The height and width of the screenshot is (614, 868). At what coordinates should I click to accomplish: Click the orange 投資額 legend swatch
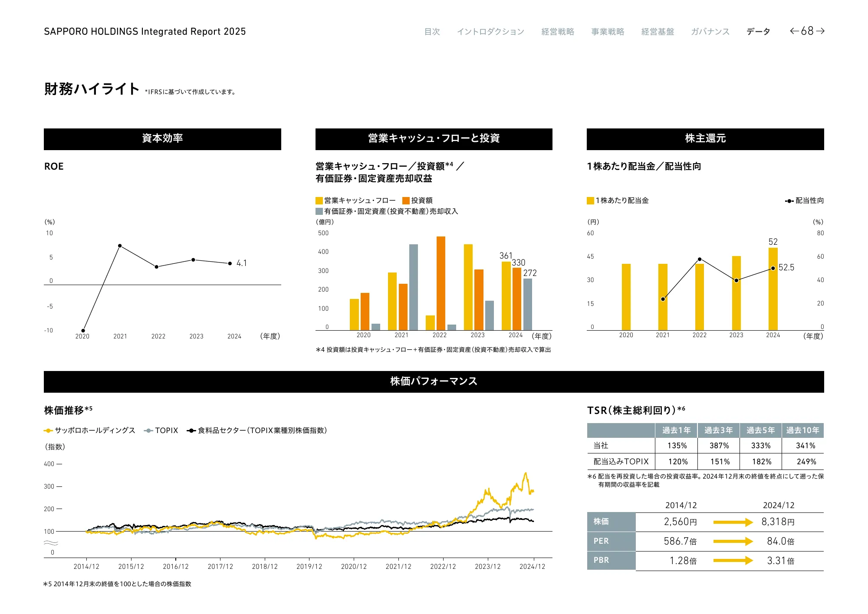[406, 200]
